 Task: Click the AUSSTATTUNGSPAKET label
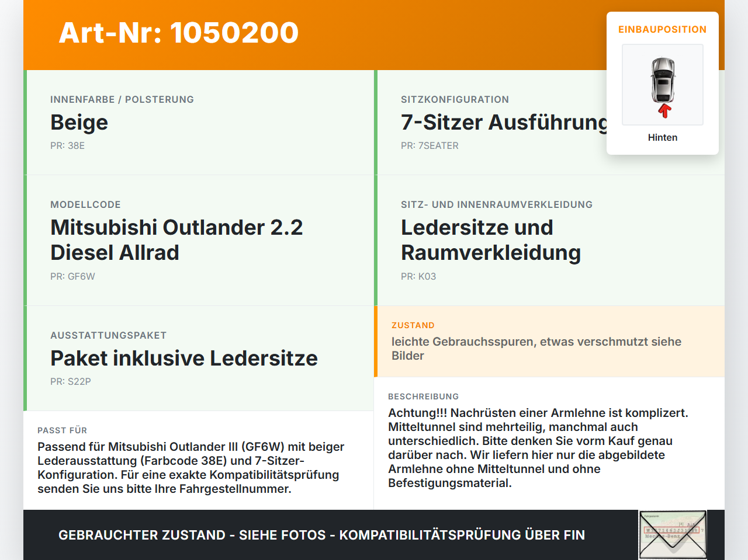[108, 335]
